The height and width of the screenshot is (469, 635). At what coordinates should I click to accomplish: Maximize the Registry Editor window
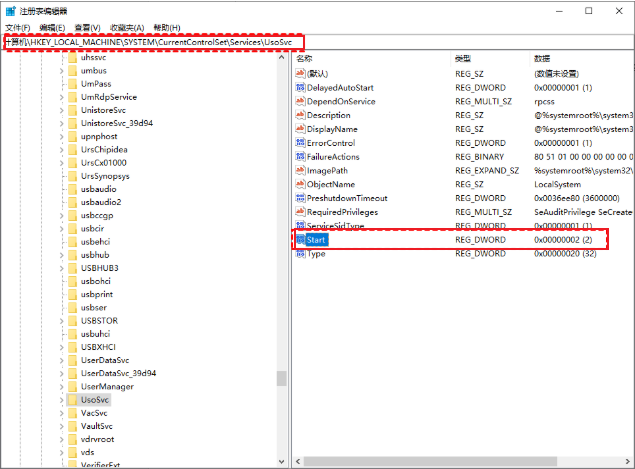click(x=588, y=11)
